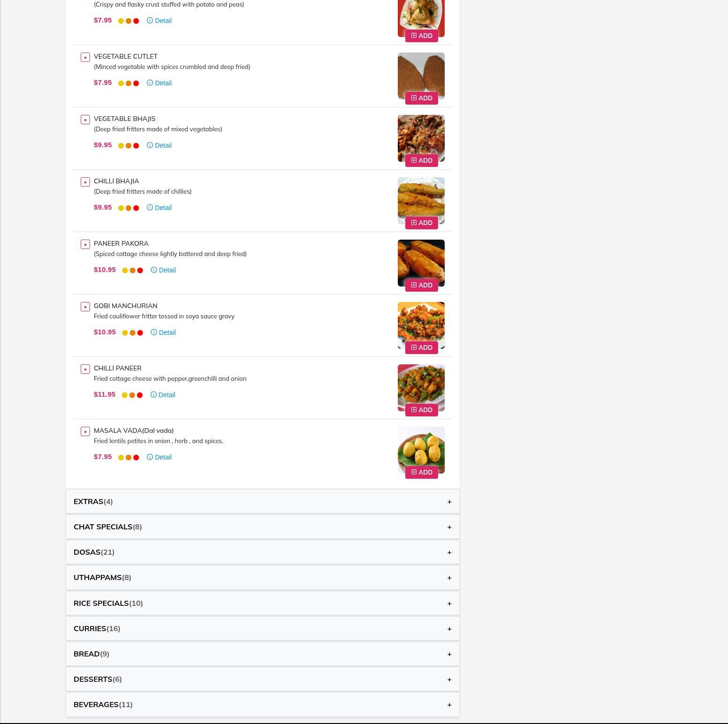The image size is (728, 724).
Task: Open the Detail link for Paneer Pakora
Action: [163, 270]
